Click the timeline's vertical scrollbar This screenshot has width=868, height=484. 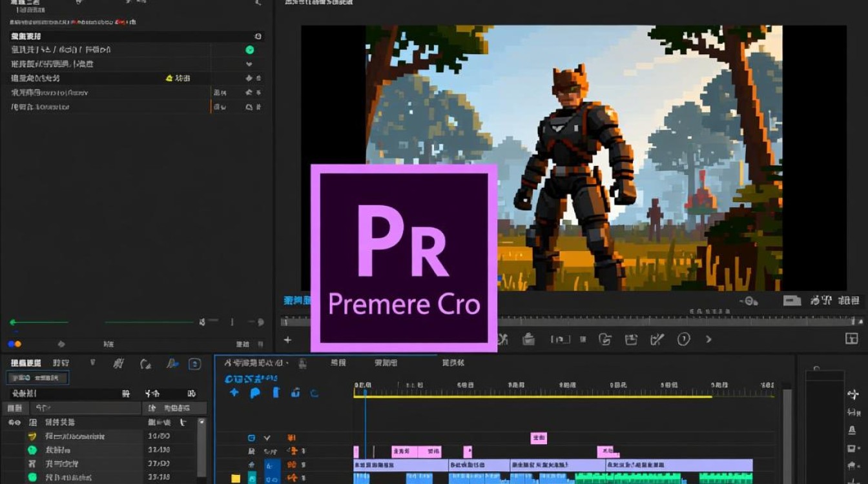point(786,436)
